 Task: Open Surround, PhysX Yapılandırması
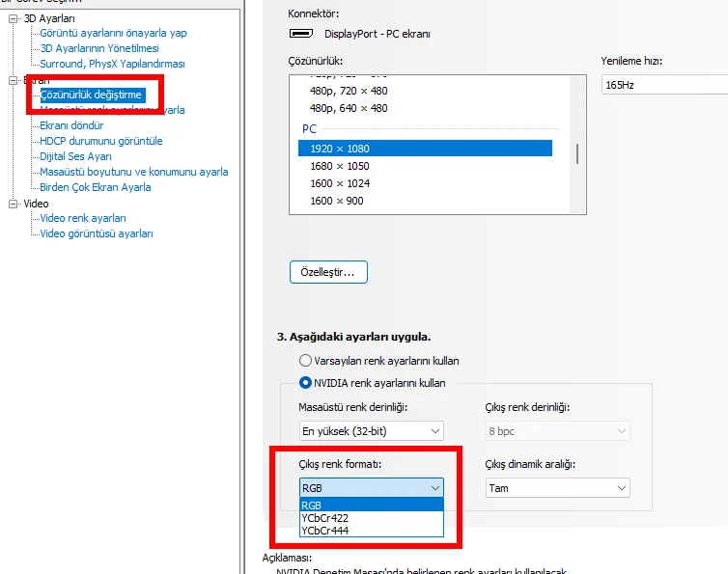pyautogui.click(x=112, y=64)
